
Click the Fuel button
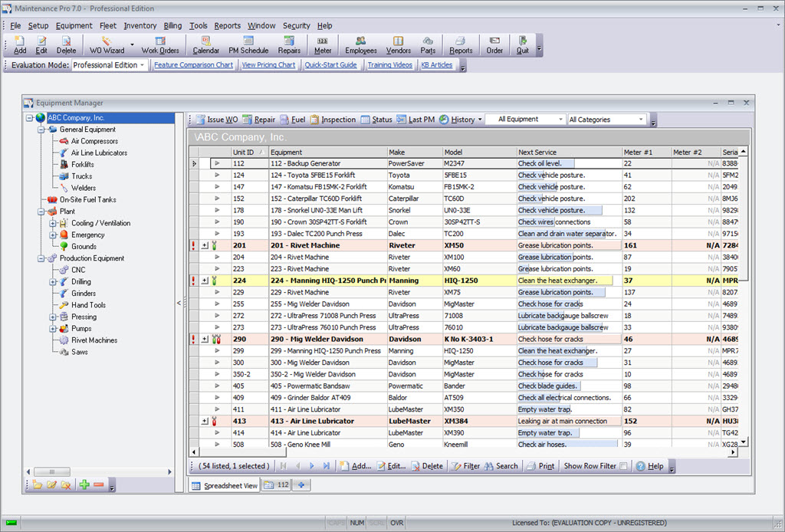pyautogui.click(x=292, y=120)
